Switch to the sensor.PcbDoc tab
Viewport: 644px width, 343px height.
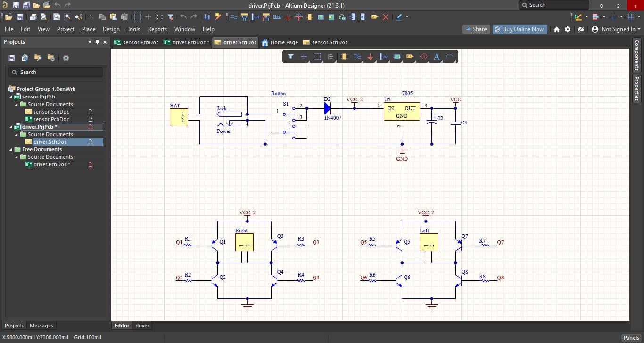pyautogui.click(x=137, y=42)
